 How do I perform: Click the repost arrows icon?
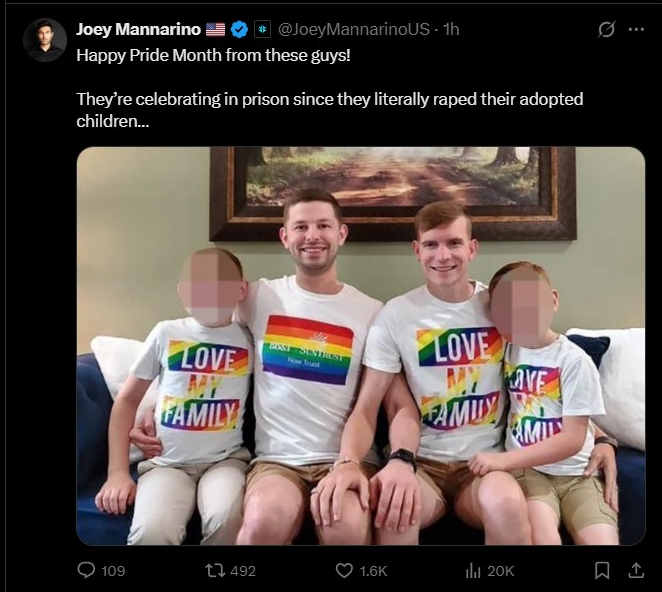(x=214, y=571)
